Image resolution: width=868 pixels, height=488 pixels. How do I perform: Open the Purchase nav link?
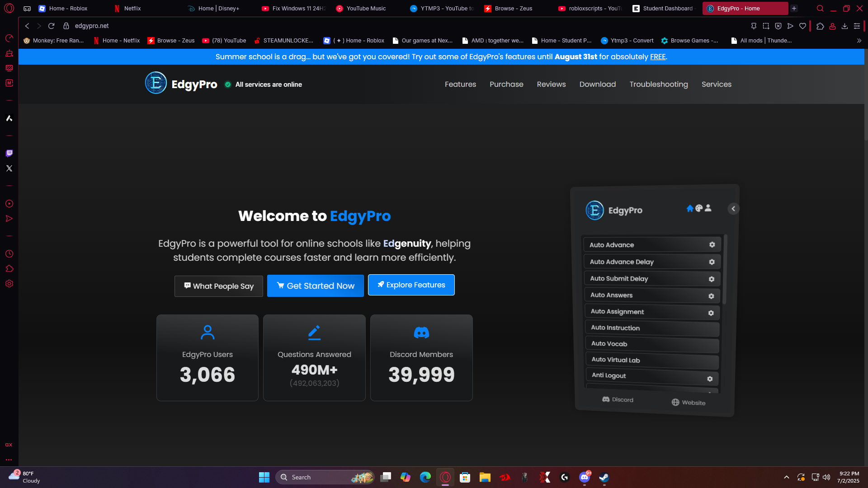[x=506, y=84]
